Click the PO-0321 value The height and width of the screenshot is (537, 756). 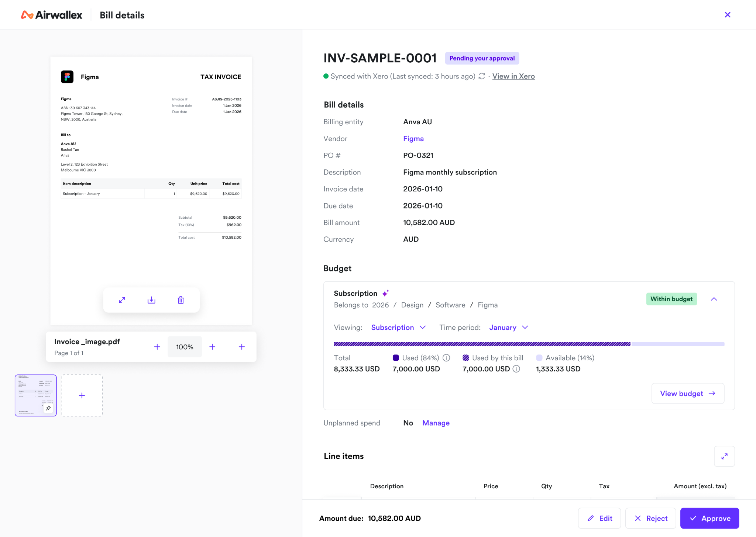point(418,155)
